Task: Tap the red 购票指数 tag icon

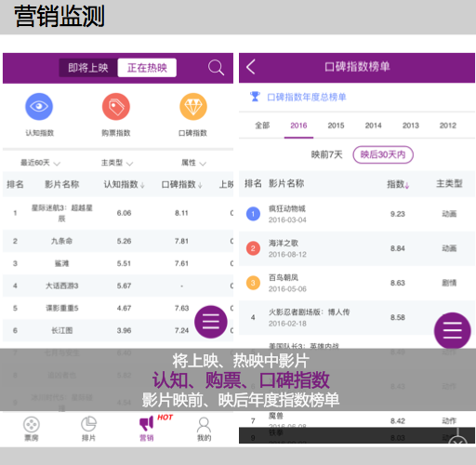Action: point(116,107)
